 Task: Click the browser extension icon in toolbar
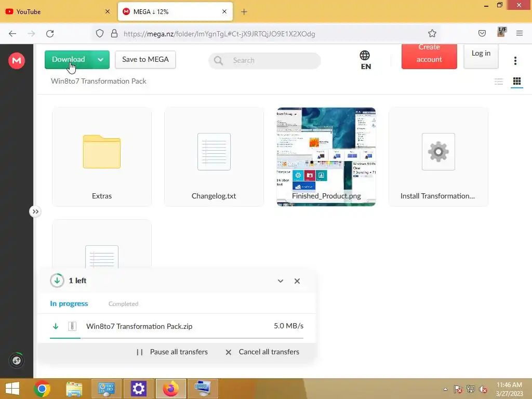[501, 32]
